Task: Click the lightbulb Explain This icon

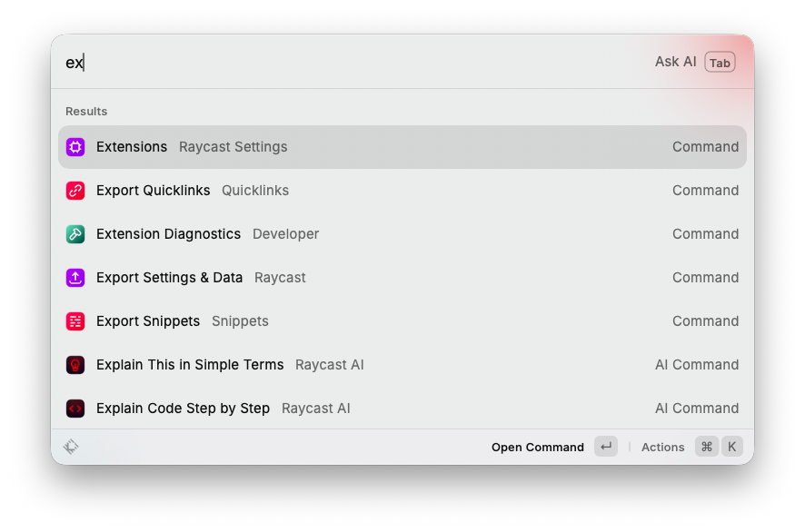Action: tap(75, 365)
